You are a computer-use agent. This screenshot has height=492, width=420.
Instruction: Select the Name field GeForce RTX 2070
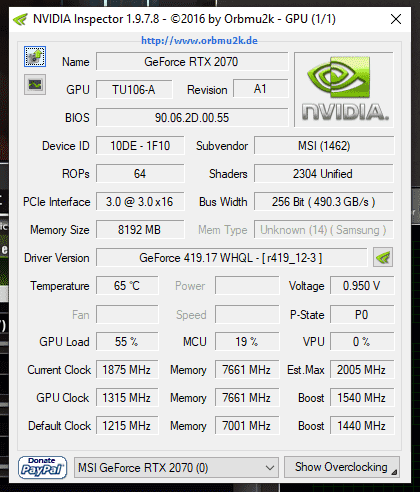click(192, 62)
